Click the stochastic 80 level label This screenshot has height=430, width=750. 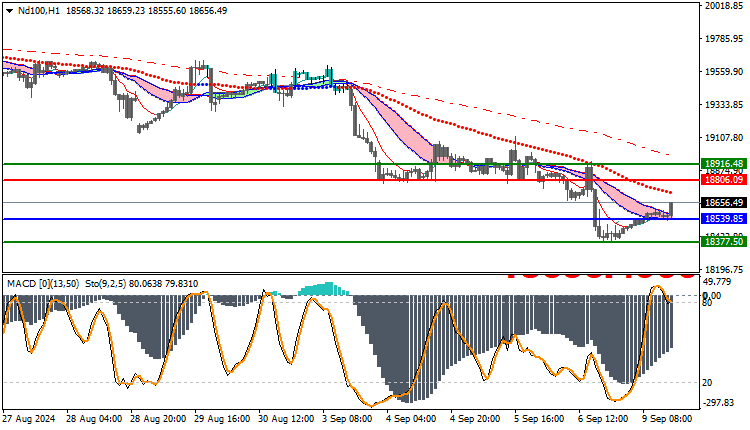(707, 303)
